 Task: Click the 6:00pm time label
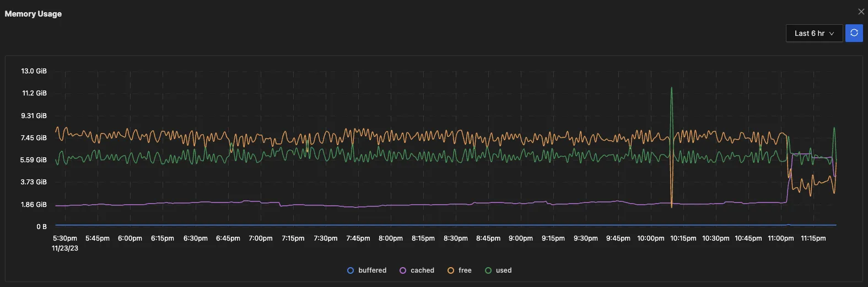[x=130, y=238]
